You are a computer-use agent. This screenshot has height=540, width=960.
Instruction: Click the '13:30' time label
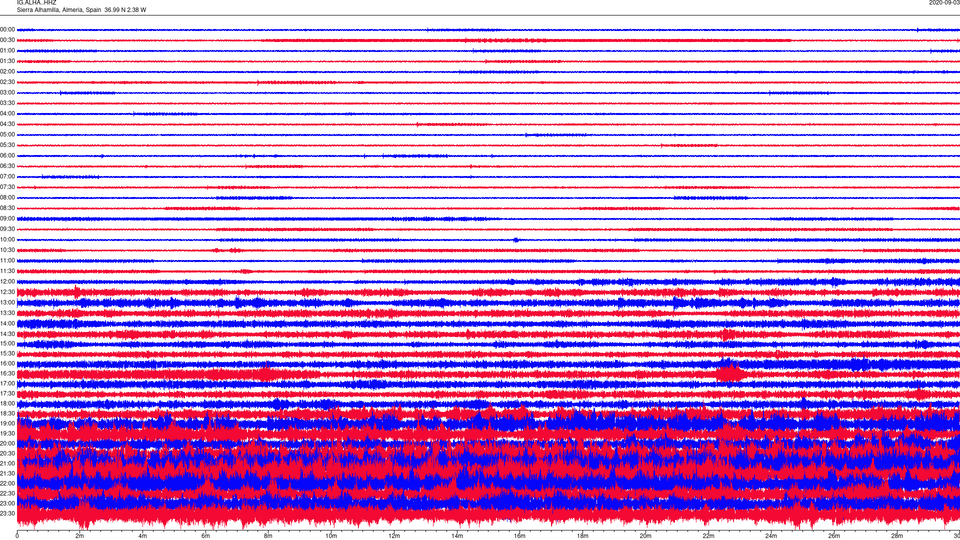click(x=7, y=313)
